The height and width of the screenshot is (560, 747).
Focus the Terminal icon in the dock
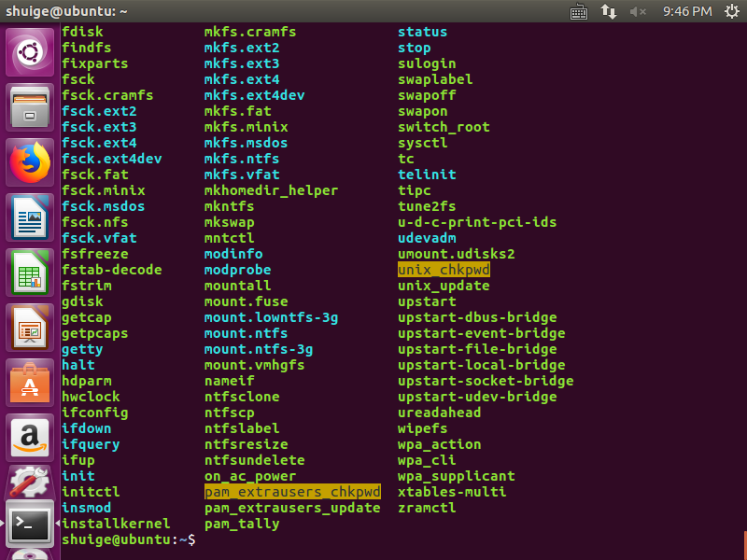coord(30,524)
